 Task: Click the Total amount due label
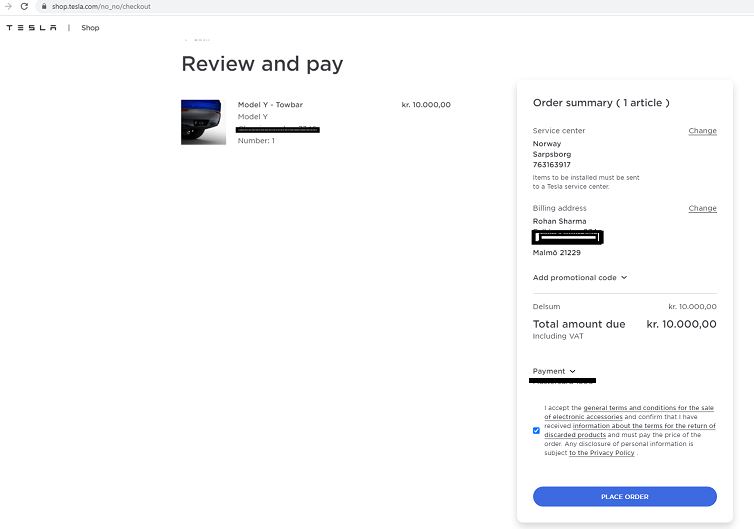point(579,324)
